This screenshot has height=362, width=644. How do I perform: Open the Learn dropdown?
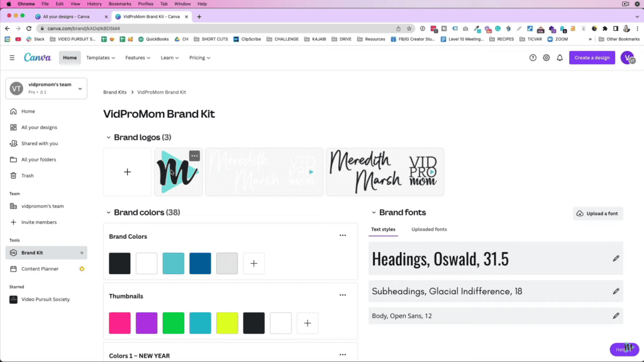[170, 58]
